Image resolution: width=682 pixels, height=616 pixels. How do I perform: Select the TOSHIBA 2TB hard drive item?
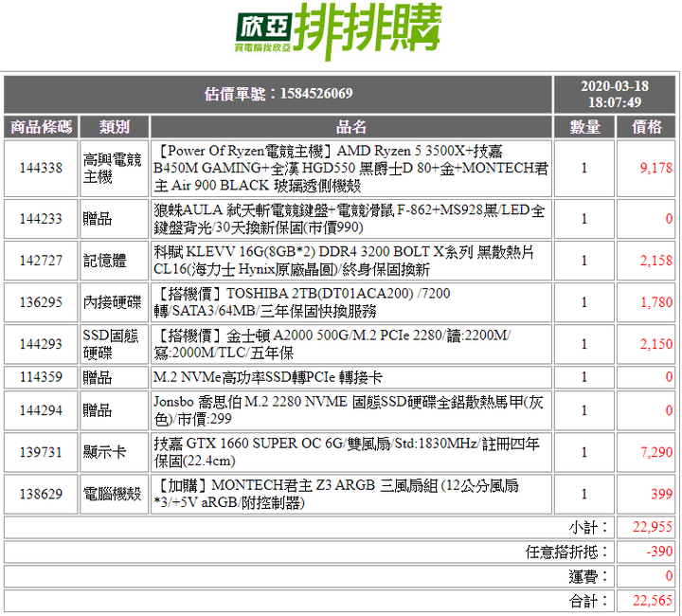(x=302, y=302)
